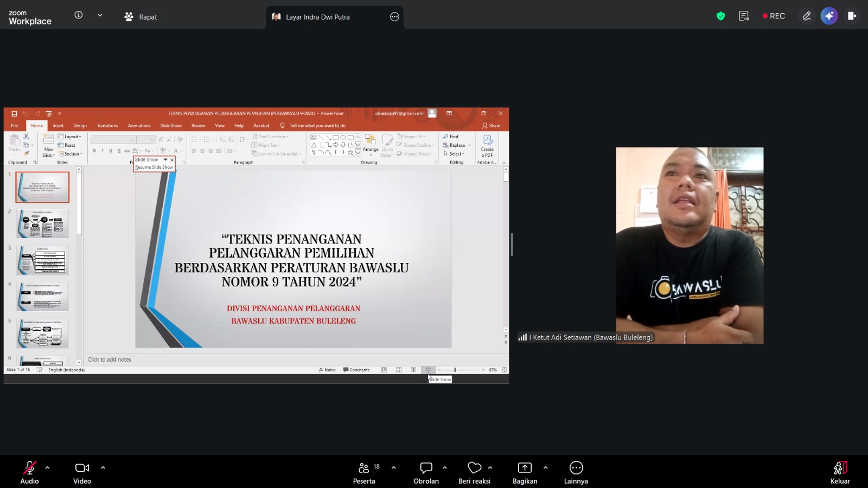Expand Zoom Workplace dropdown chevron
This screenshot has height=488, width=868.
click(x=100, y=15)
